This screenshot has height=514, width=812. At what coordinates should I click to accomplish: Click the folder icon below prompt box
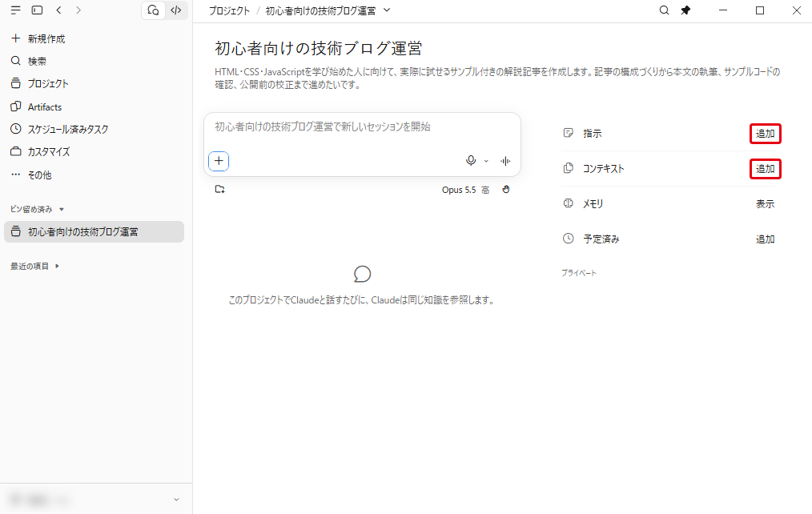220,190
